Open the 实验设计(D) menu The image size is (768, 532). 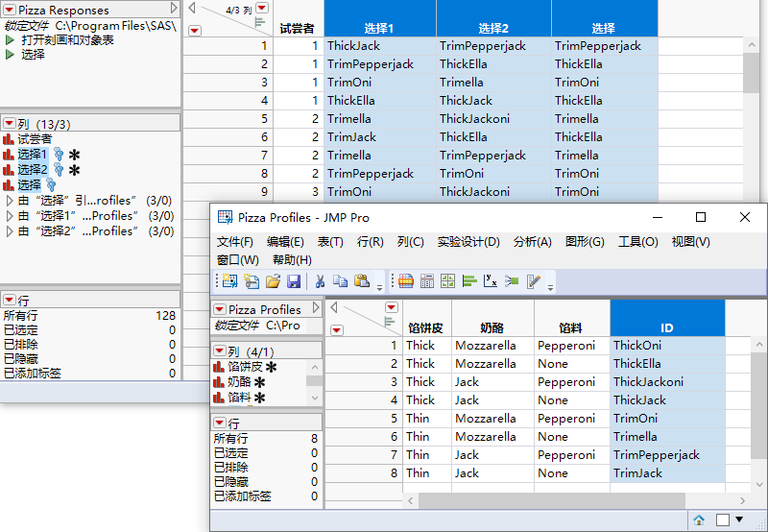[x=468, y=242]
